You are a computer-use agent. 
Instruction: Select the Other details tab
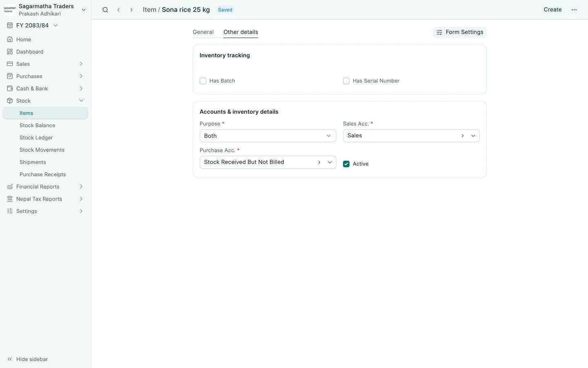(241, 32)
